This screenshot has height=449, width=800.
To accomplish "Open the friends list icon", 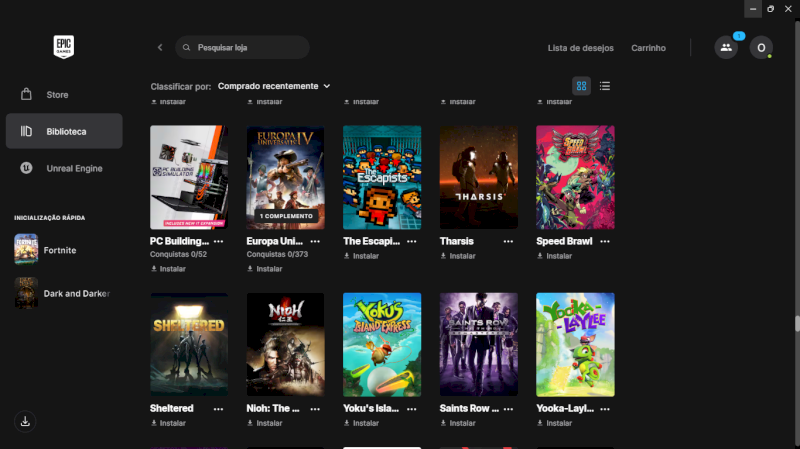I will tap(726, 47).
